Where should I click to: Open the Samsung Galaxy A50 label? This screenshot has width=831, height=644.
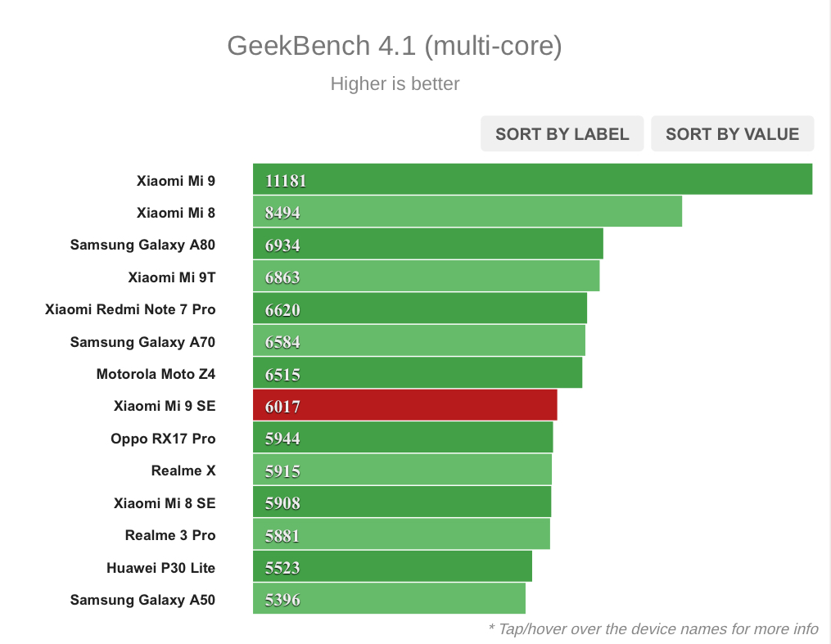click(x=142, y=600)
